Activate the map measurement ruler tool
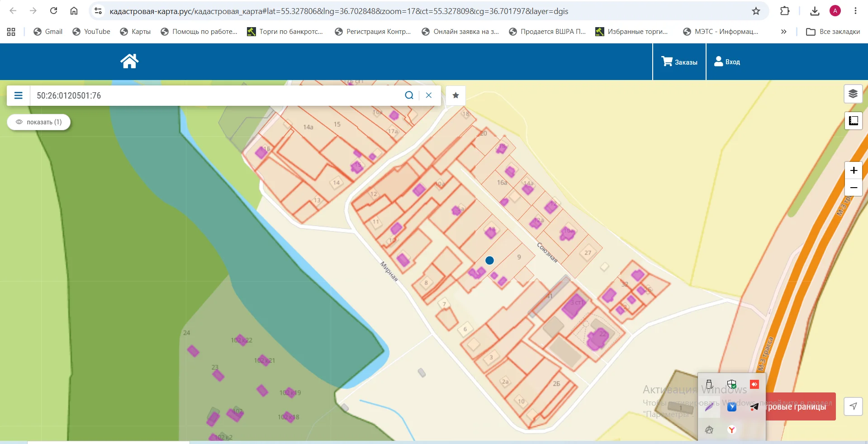868x444 pixels. click(x=853, y=121)
